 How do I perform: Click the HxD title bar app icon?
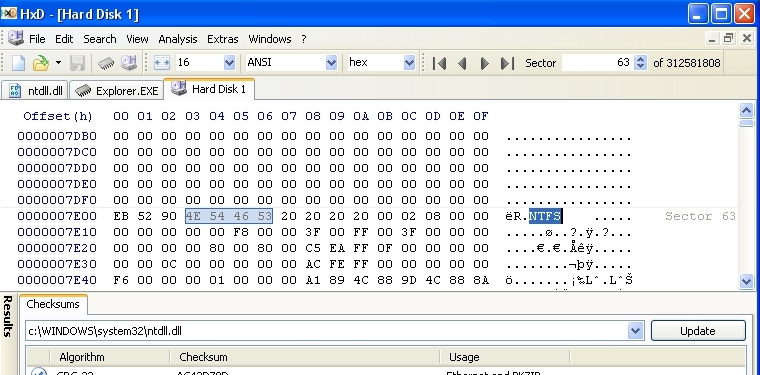click(9, 14)
